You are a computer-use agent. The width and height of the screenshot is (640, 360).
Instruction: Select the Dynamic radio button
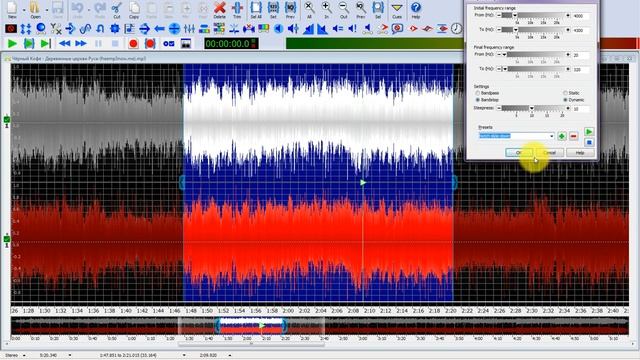pos(565,100)
